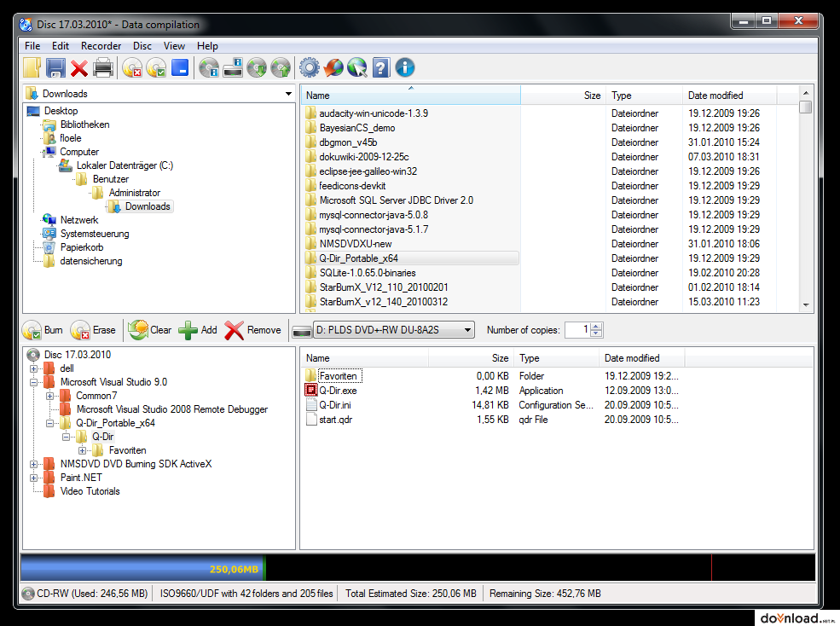Click the green plus Add button

tap(198, 330)
